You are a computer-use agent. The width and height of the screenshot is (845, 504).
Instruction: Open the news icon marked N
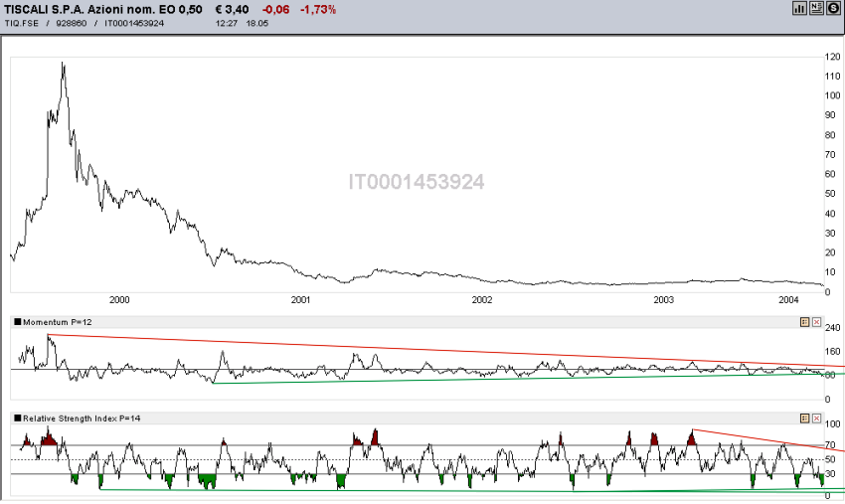point(816,8)
